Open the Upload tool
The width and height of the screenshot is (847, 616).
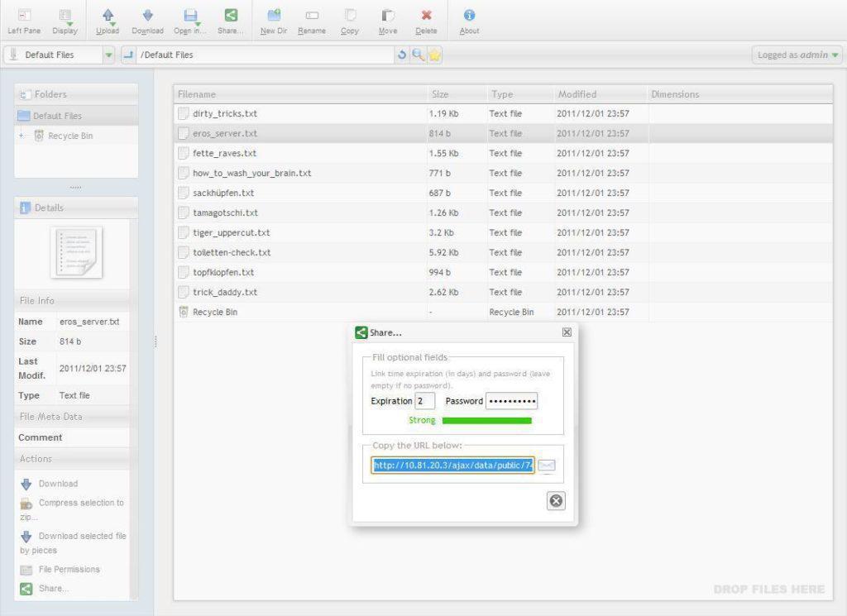[x=108, y=20]
